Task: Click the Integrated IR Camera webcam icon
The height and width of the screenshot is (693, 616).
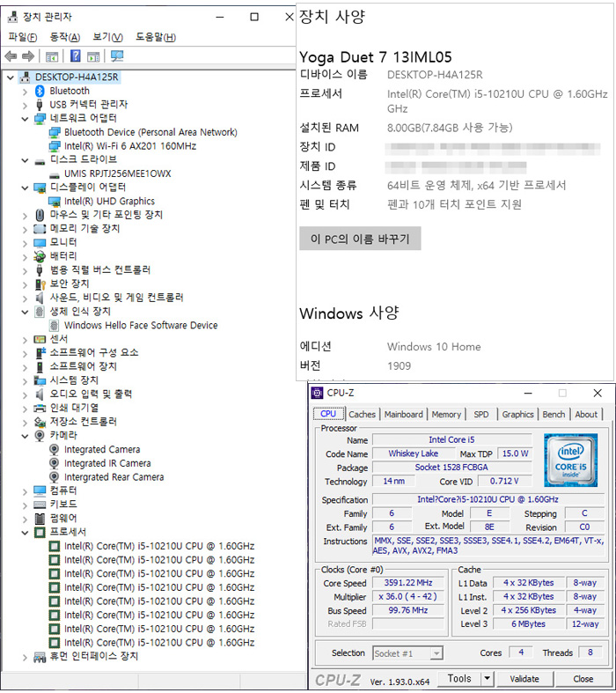Action: (54, 463)
